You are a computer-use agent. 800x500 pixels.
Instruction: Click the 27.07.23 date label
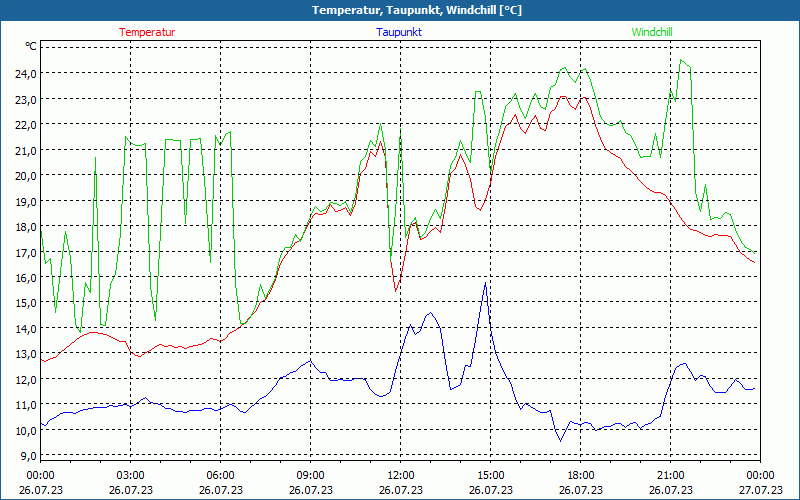click(x=760, y=490)
